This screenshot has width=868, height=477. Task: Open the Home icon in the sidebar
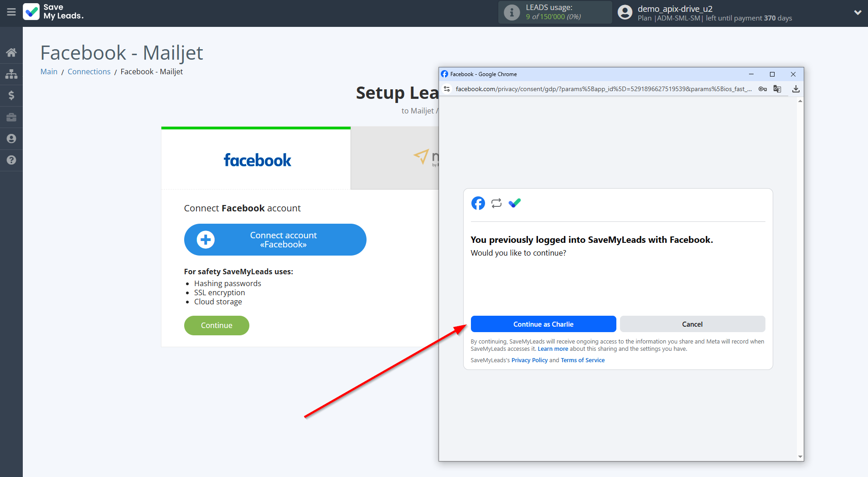[11, 52]
